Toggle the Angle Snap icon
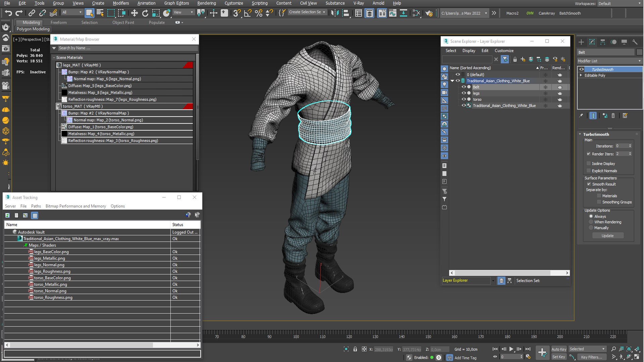644x362 pixels. [248, 13]
